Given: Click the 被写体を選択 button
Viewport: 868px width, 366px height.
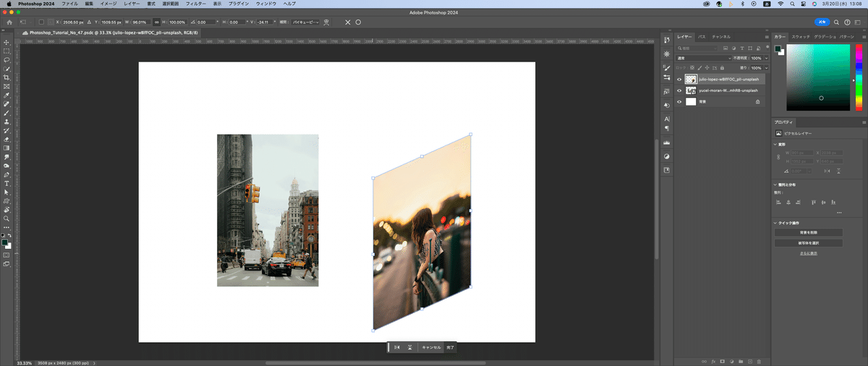Looking at the screenshot, I should [x=808, y=243].
